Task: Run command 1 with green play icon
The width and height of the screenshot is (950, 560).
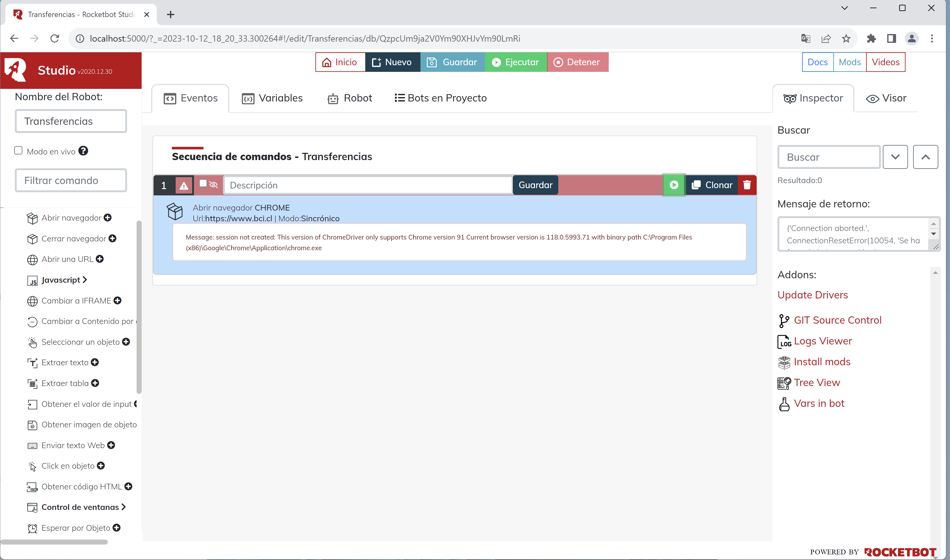Action: point(674,185)
